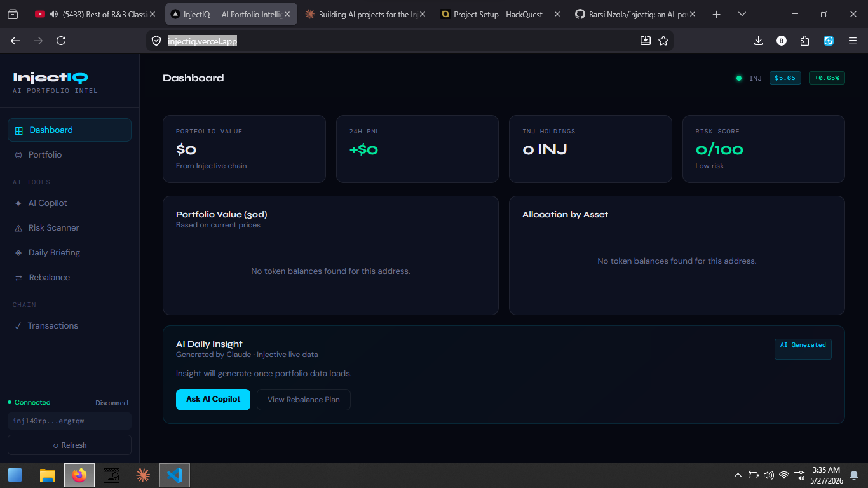Open the browser hamburger menu
The height and width of the screenshot is (488, 868).
tap(853, 41)
